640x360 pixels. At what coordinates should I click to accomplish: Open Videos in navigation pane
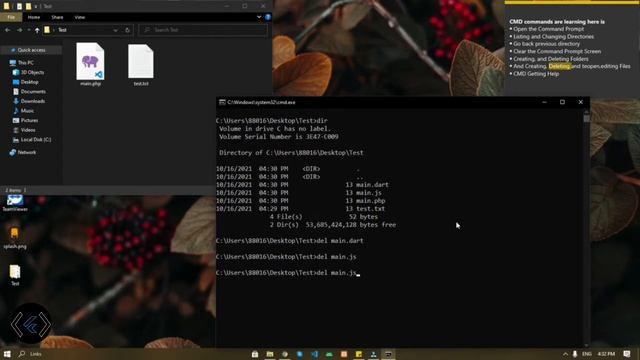tap(28, 130)
